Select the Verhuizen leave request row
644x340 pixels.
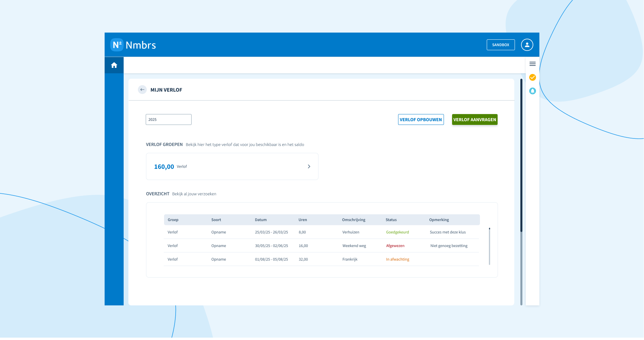(321, 232)
